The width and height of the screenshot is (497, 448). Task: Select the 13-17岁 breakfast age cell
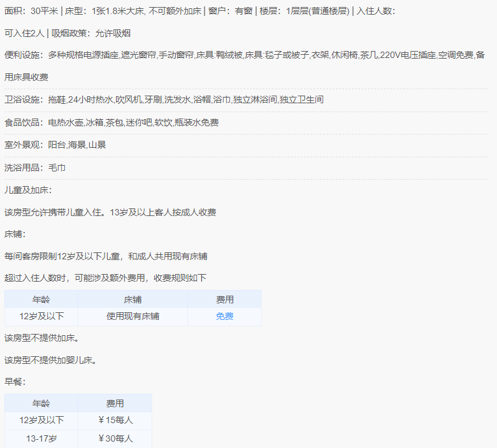tap(41, 438)
